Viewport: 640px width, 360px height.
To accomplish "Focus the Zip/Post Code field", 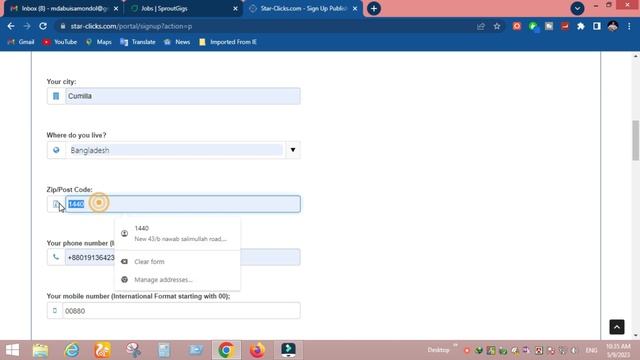I will click(x=182, y=204).
